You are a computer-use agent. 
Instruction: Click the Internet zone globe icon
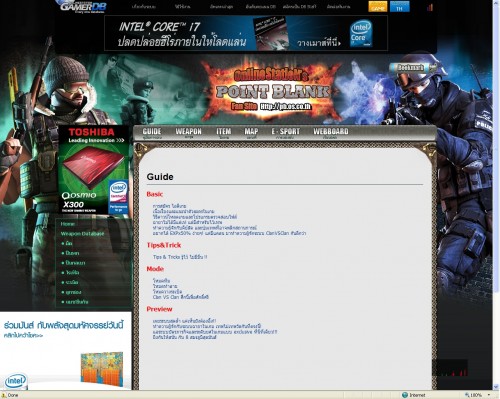pos(405,395)
